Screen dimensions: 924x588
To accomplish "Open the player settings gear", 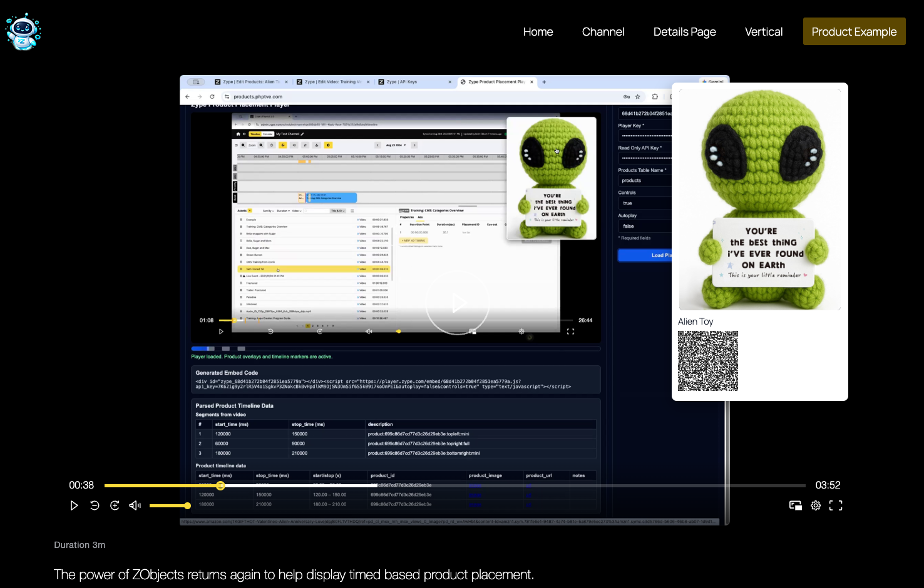I will coord(816,505).
